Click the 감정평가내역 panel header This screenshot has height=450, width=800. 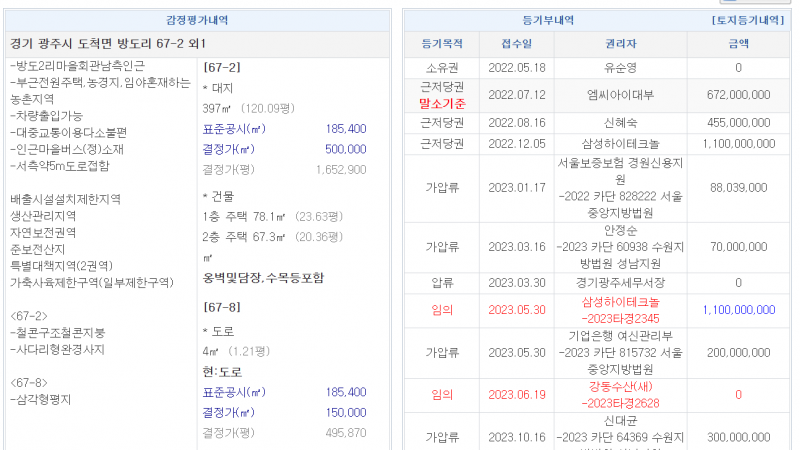pos(196,20)
